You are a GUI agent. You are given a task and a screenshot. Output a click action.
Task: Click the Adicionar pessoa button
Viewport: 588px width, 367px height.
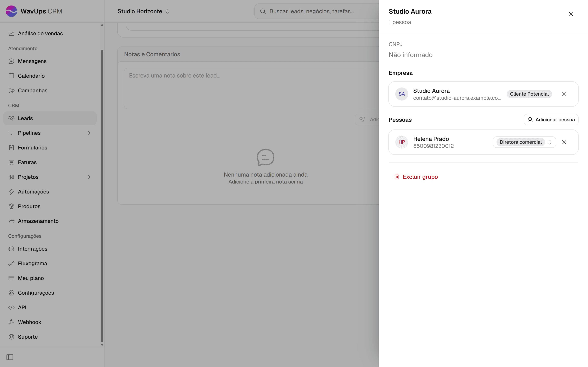click(551, 120)
